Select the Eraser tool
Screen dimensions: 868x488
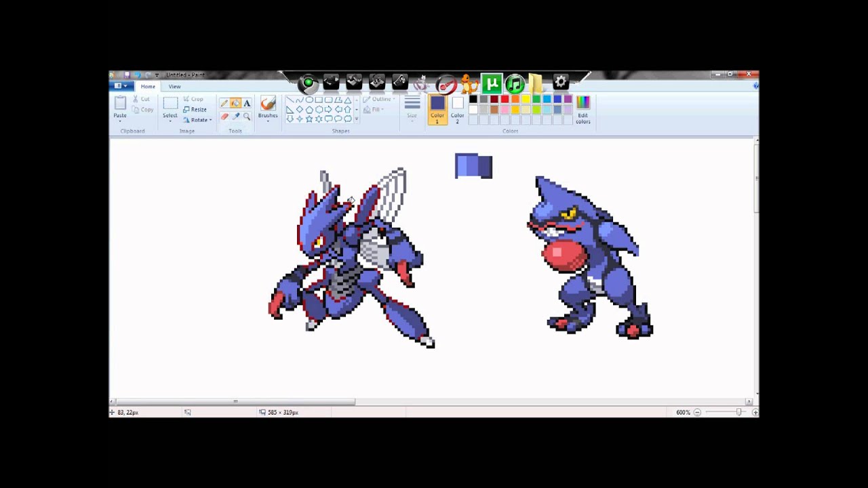(x=224, y=117)
